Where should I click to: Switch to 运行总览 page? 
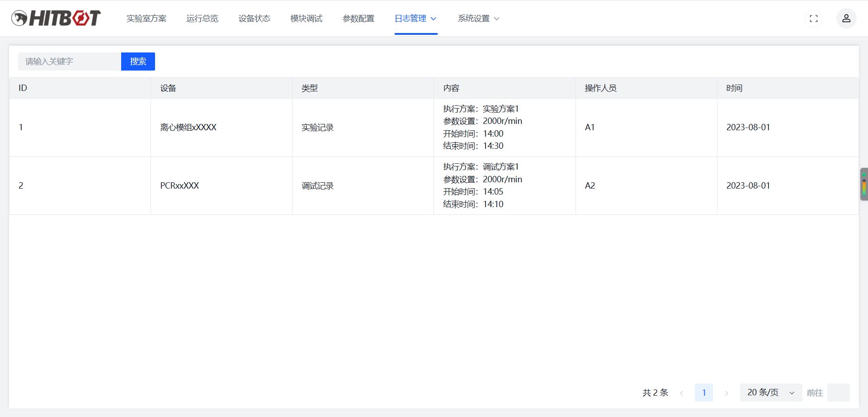point(203,19)
